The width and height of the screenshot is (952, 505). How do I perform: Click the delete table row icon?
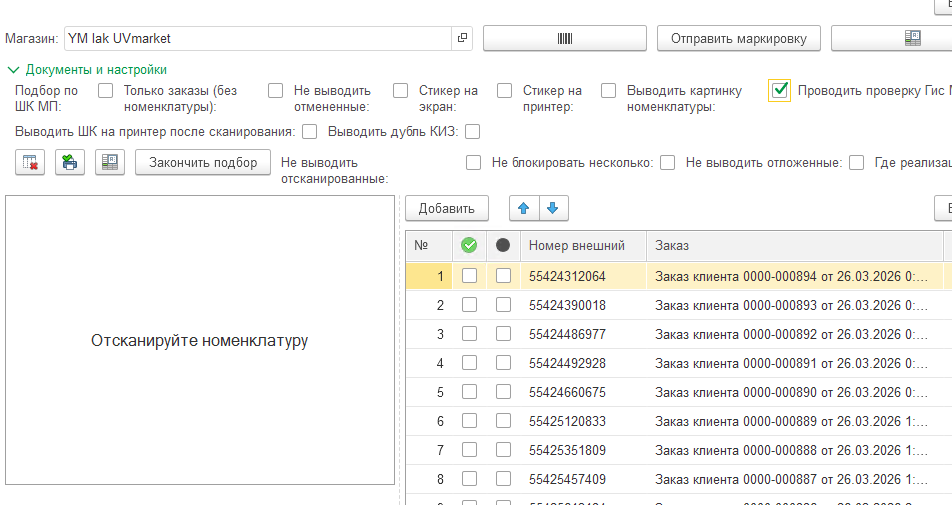click(x=30, y=162)
